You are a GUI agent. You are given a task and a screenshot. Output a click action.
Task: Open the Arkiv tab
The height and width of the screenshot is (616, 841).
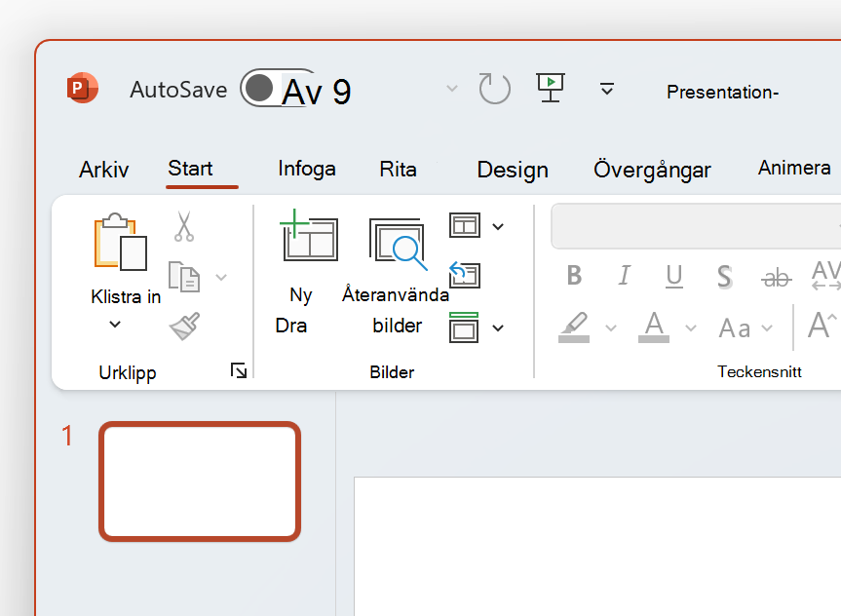coord(104,170)
